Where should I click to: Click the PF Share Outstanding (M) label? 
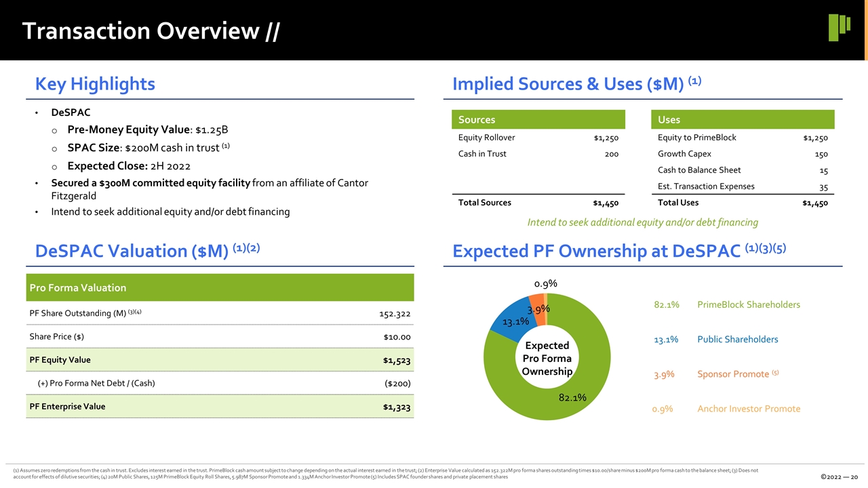(85, 313)
